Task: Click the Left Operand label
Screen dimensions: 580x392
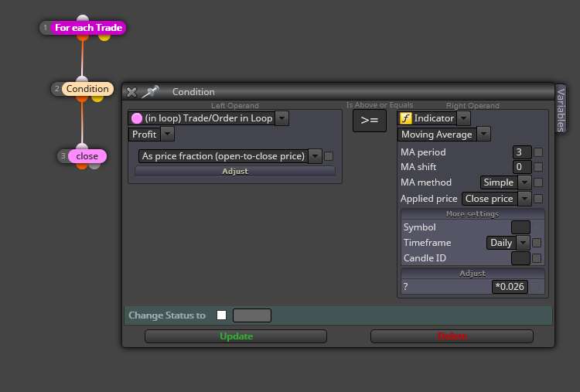Action: [235, 106]
